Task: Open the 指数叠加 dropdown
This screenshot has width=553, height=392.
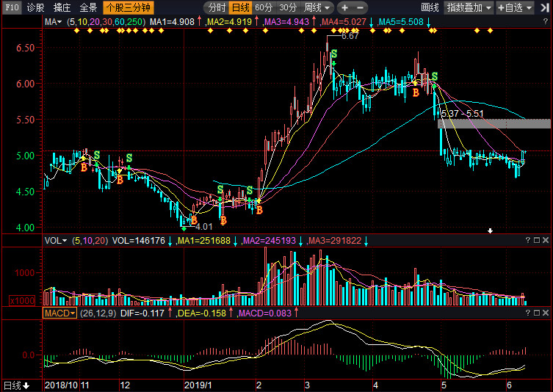Action: coord(469,7)
